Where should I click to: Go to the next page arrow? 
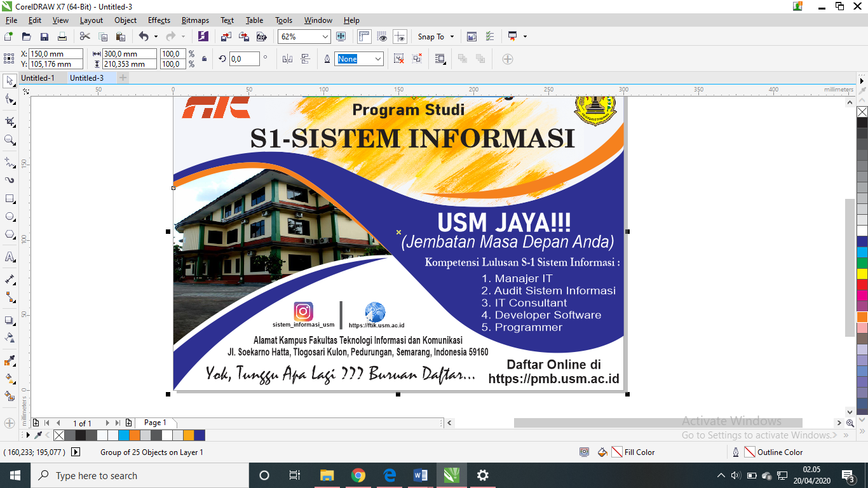point(107,423)
